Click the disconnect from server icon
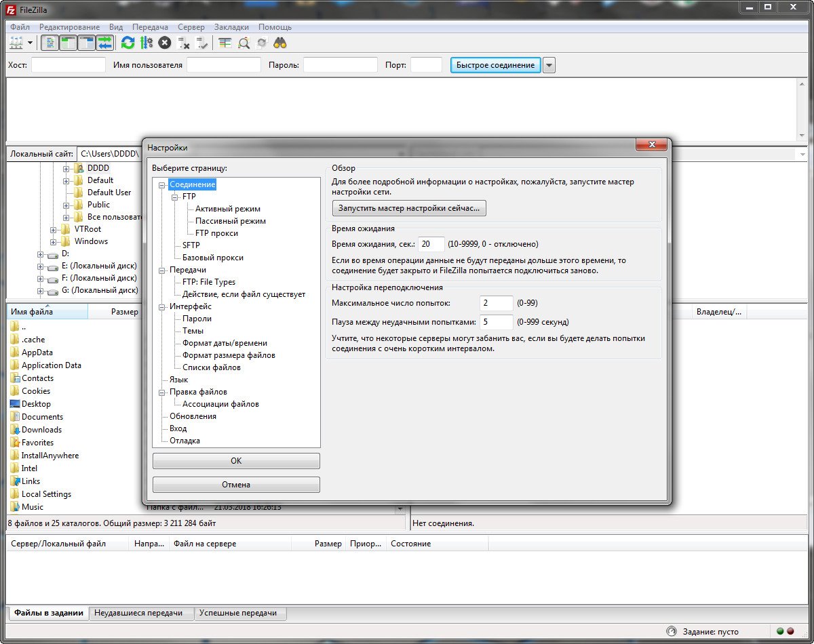 point(183,43)
